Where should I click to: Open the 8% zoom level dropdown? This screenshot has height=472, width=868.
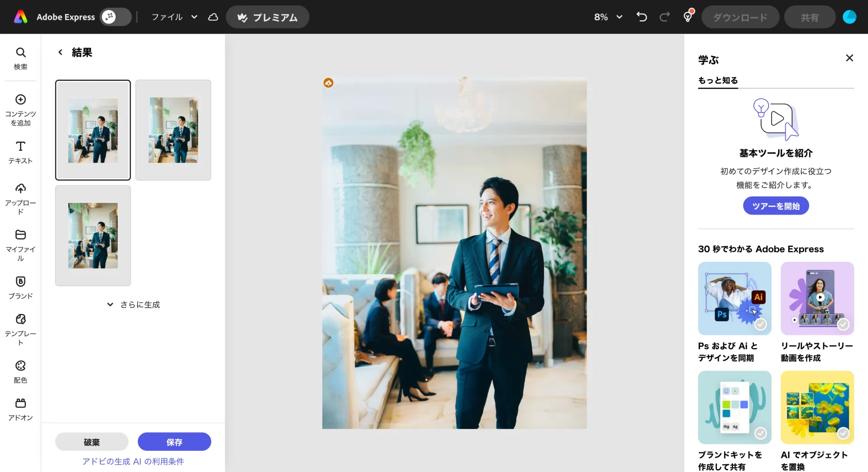608,17
